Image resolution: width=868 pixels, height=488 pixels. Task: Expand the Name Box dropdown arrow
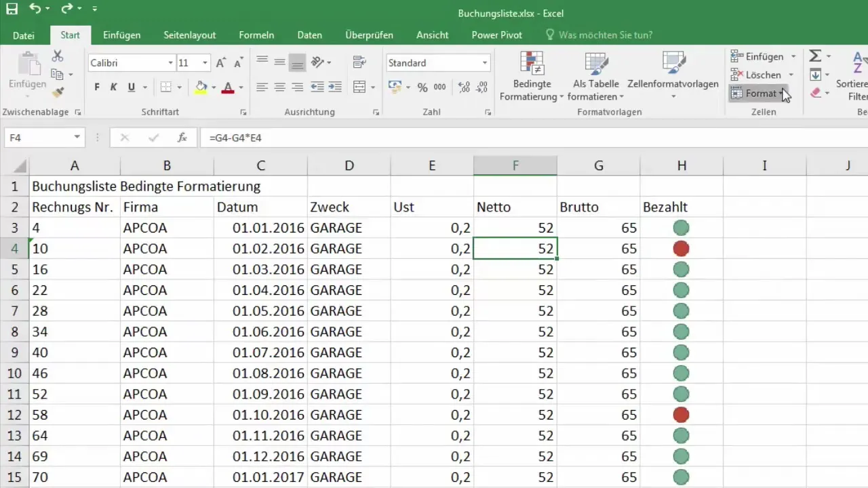(x=77, y=138)
